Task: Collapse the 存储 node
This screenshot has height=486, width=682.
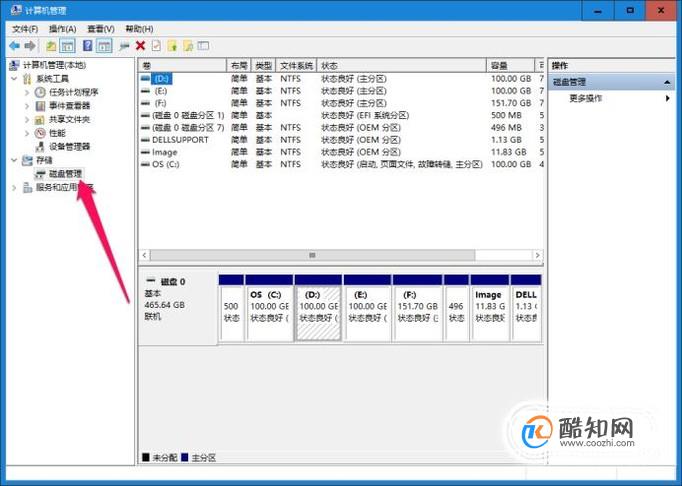Action: click(14, 160)
